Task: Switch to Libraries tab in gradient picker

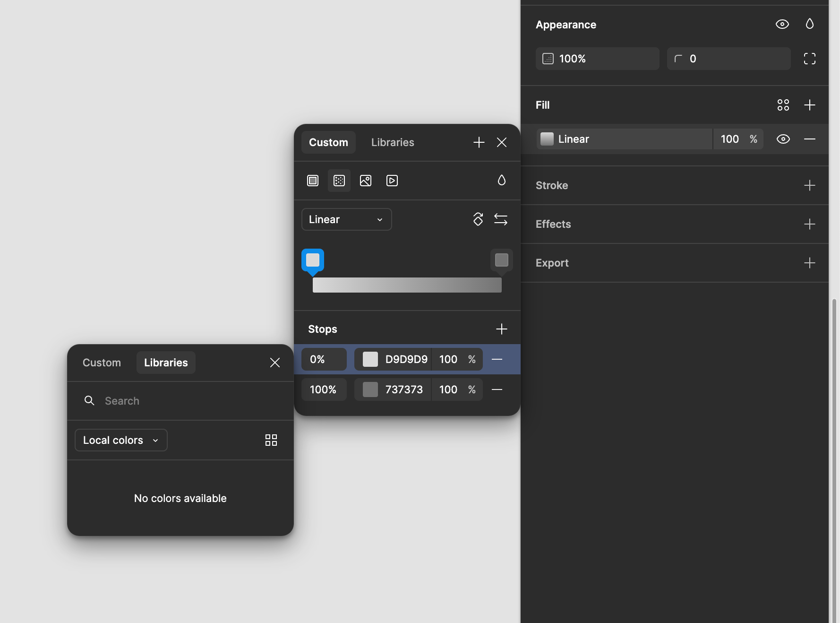Action: click(x=393, y=142)
